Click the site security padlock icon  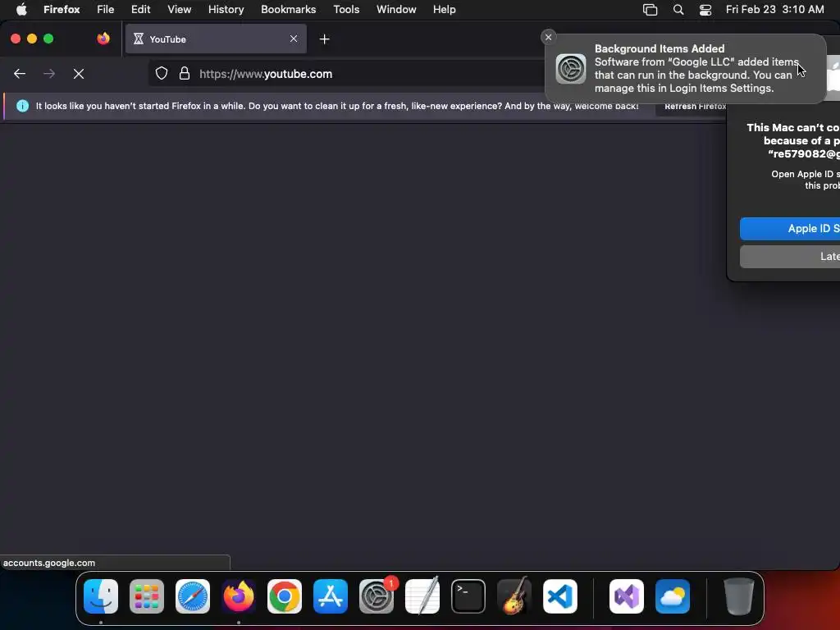coord(185,73)
